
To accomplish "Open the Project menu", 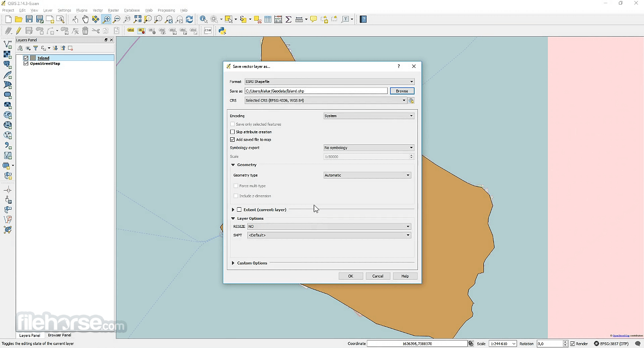I will click(8, 10).
